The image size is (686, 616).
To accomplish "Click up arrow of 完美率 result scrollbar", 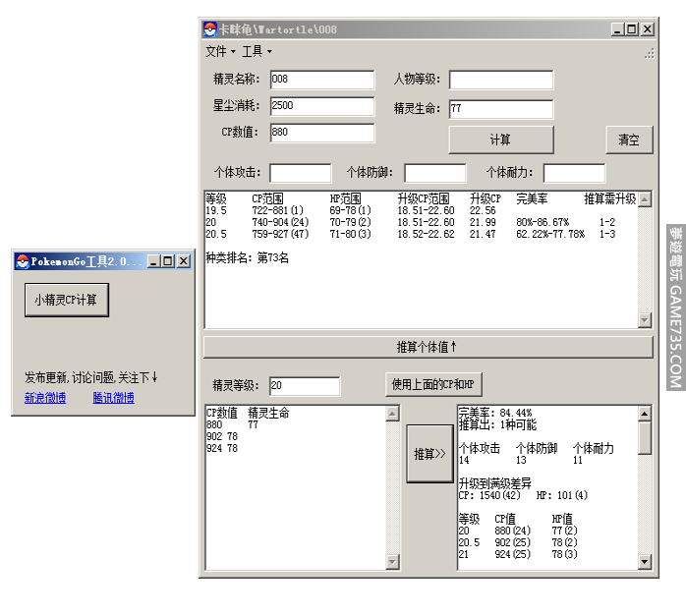I will click(645, 414).
